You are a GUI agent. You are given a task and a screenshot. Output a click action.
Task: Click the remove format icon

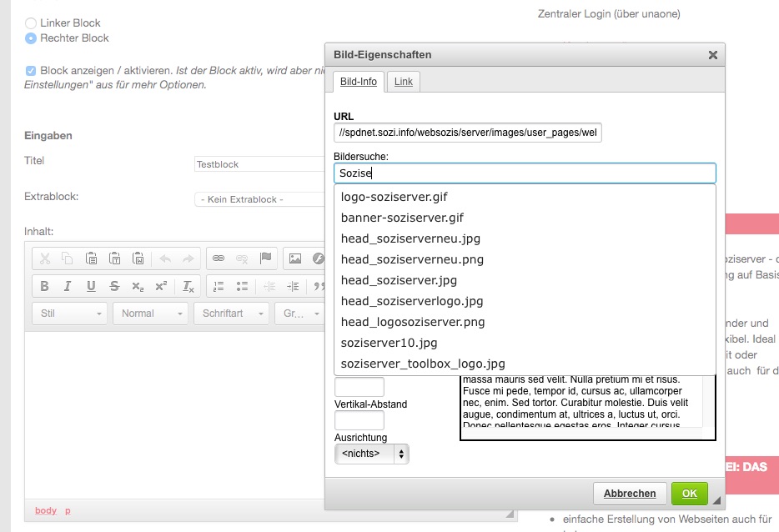(x=188, y=286)
